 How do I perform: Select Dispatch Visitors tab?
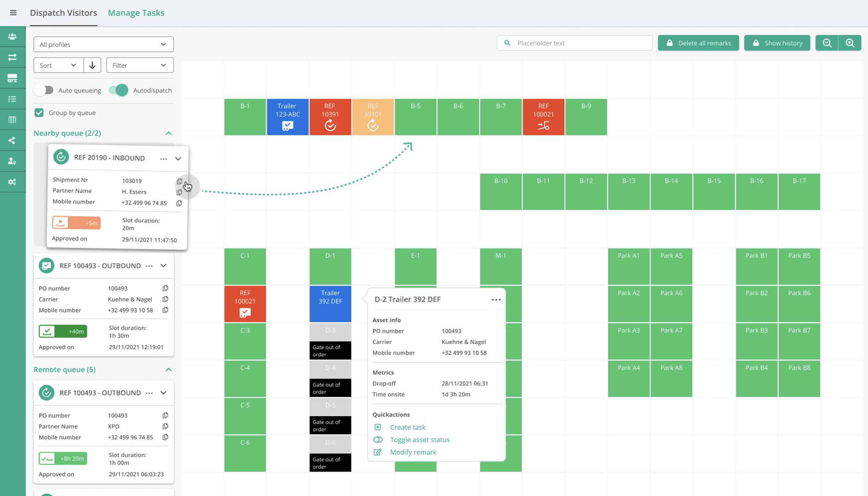click(x=63, y=13)
